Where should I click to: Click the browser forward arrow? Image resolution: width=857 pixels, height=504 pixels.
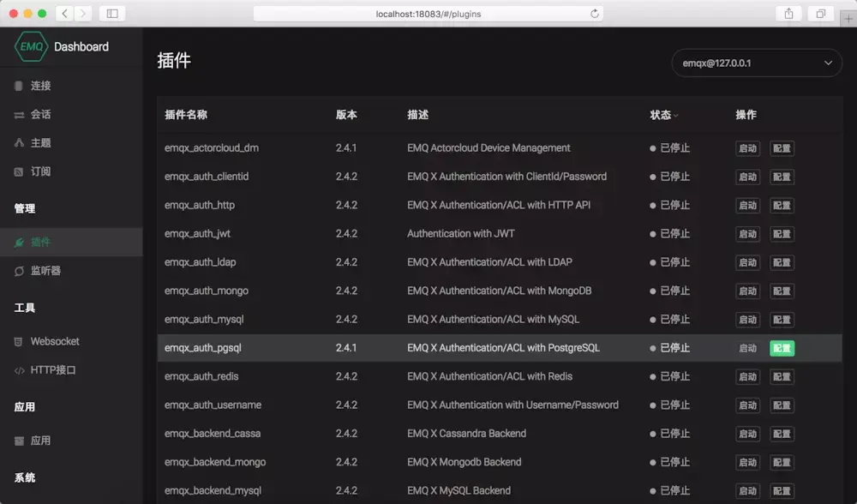[x=83, y=13]
